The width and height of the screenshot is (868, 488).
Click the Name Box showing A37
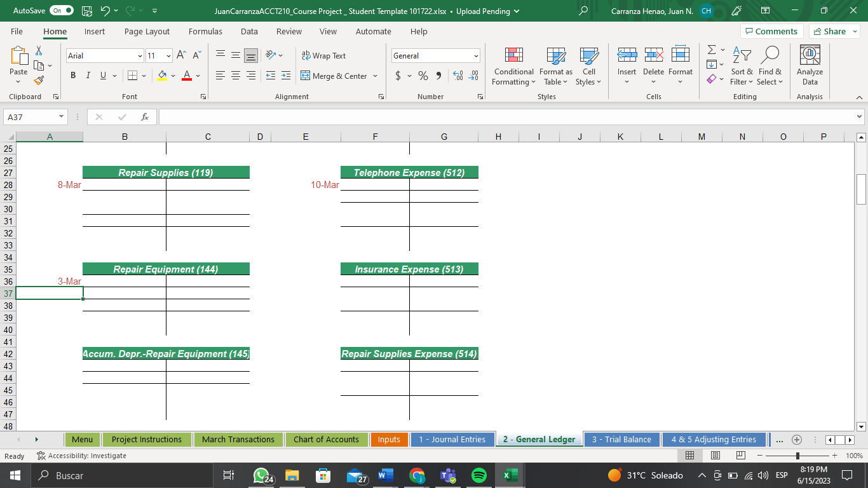tap(31, 116)
